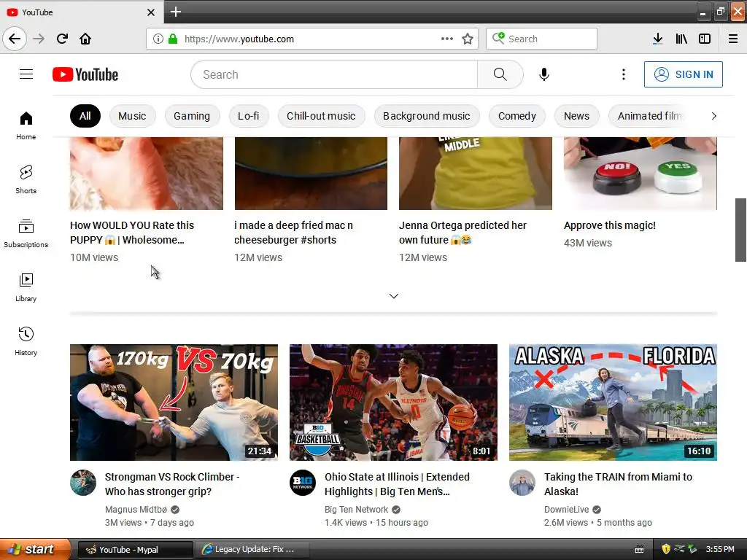The image size is (747, 560).
Task: Open Alaska Florida train video thumbnail
Action: click(613, 402)
